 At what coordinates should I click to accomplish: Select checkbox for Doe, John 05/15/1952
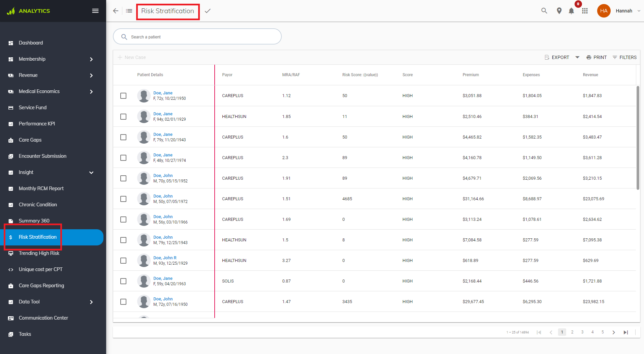coord(123,178)
